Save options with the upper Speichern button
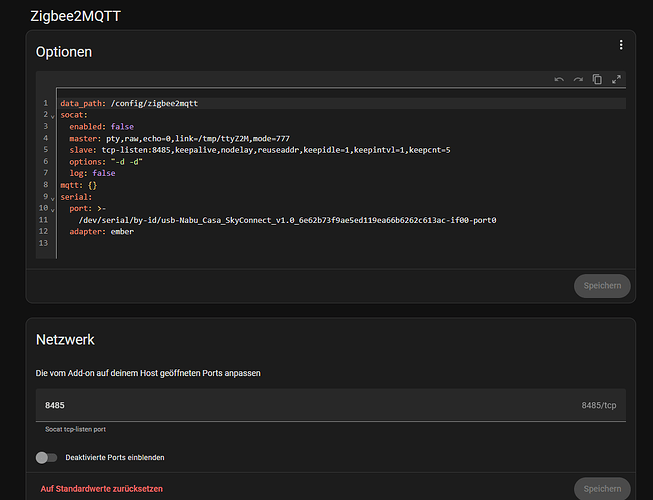Screen dimensions: 653x500 [601, 286]
